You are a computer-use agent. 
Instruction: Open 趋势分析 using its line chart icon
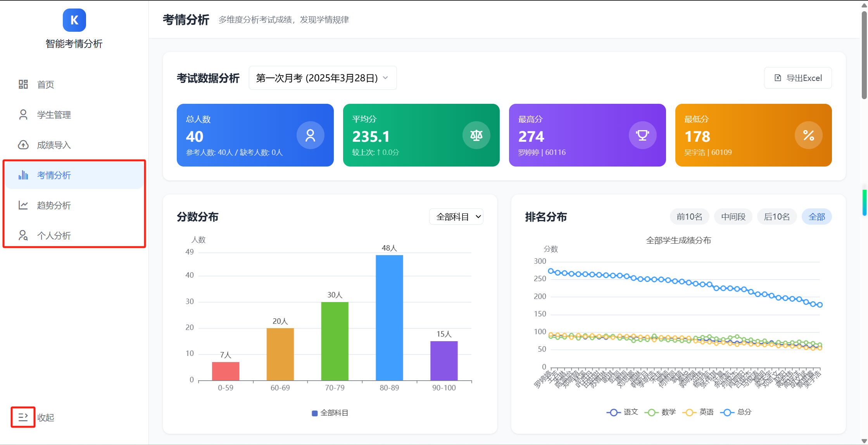pyautogui.click(x=23, y=205)
